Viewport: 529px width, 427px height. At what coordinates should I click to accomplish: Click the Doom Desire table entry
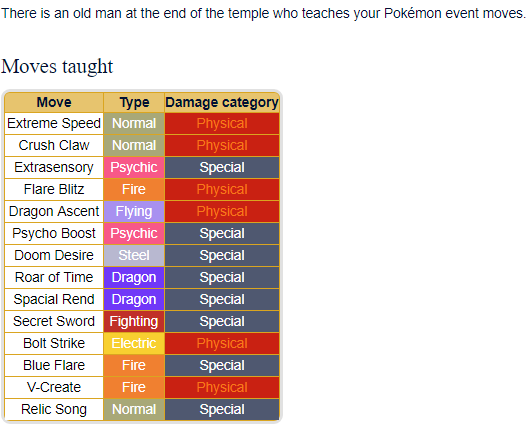coord(54,255)
